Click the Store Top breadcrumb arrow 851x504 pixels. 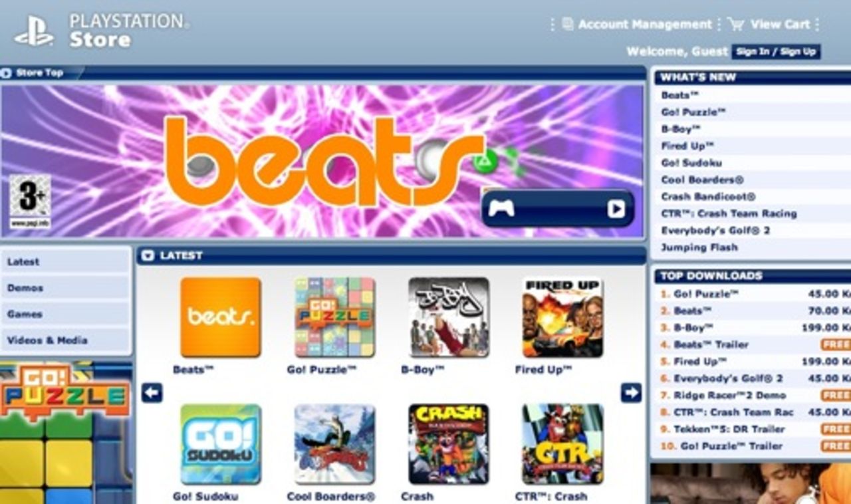(x=6, y=73)
